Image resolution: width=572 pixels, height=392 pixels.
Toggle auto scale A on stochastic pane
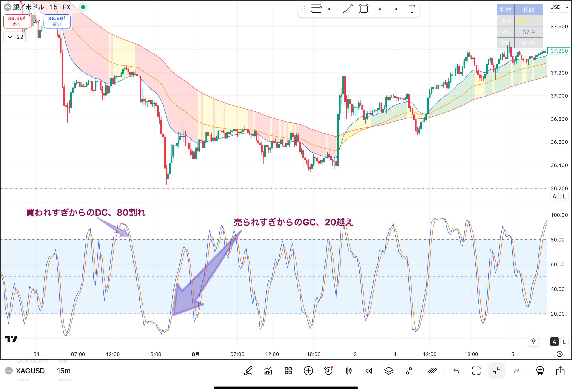tap(554, 342)
